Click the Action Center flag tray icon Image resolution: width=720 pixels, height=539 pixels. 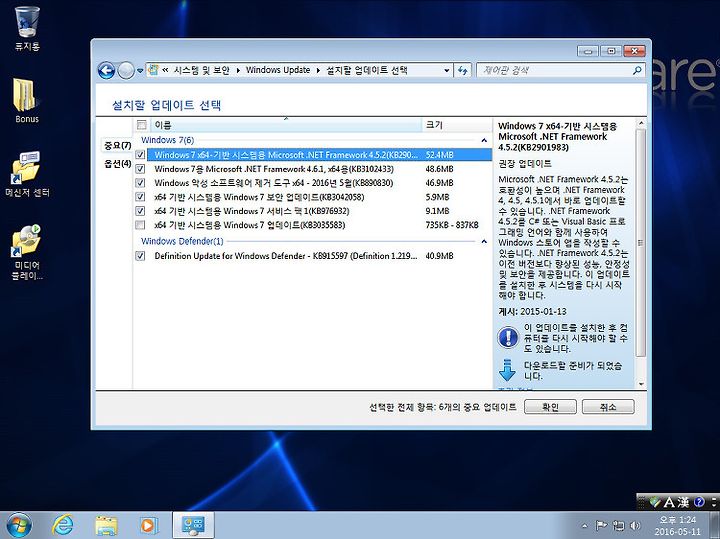(x=601, y=526)
